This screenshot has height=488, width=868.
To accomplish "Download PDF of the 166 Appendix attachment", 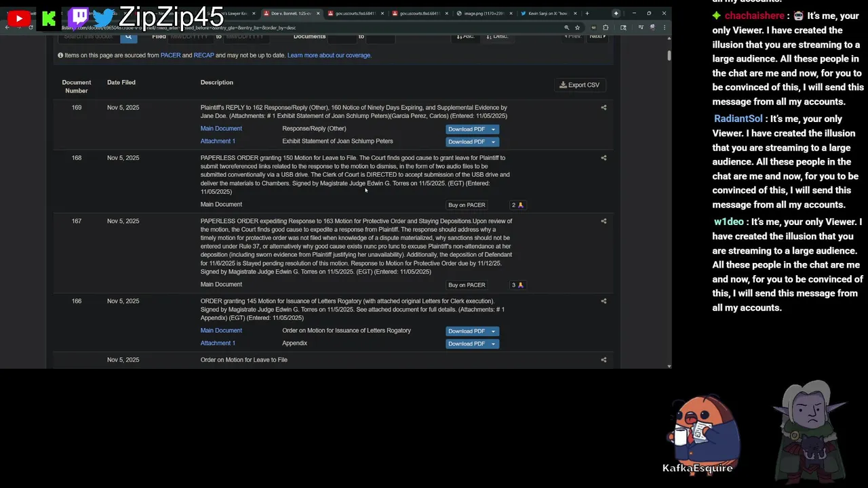I will 467,344.
